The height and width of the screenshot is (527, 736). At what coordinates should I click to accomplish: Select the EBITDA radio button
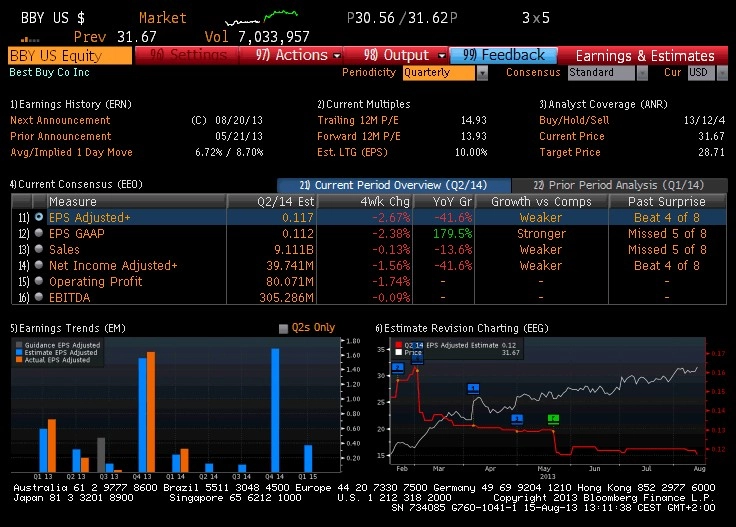(x=39, y=297)
